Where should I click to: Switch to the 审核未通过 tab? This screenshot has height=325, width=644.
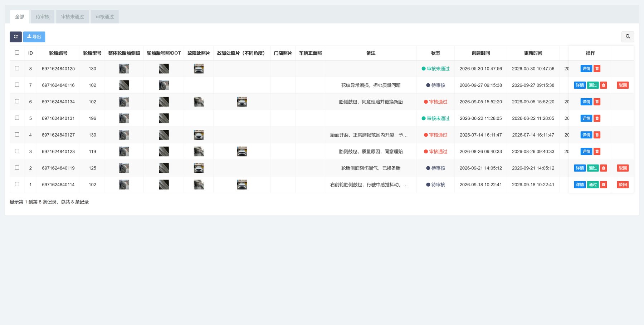coord(72,17)
